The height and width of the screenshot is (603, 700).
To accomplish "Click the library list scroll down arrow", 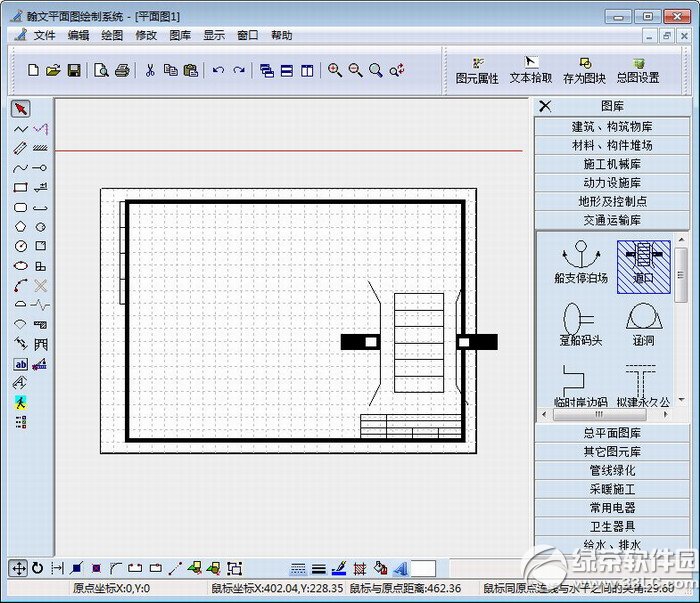I will point(681,399).
